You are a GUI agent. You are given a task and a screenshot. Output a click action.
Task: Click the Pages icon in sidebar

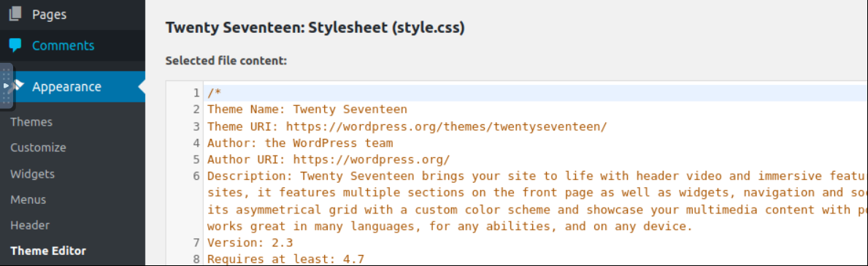pyautogui.click(x=15, y=15)
